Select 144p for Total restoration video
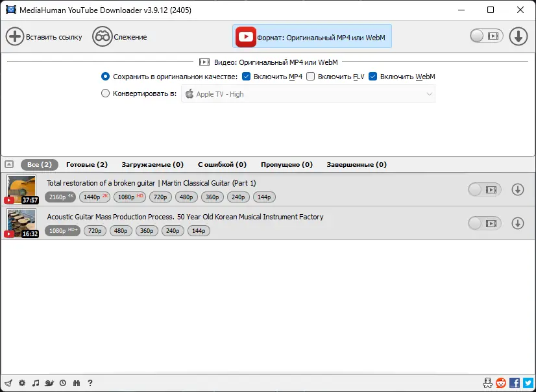 click(x=264, y=197)
